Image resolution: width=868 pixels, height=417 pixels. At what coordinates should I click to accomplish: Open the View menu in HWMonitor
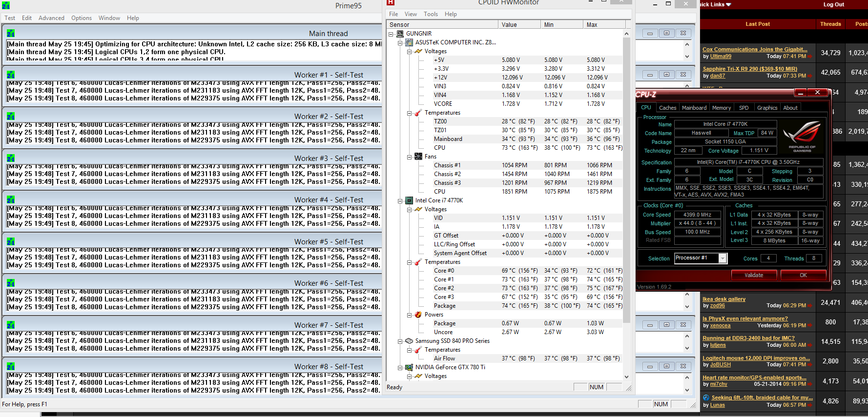pos(411,14)
